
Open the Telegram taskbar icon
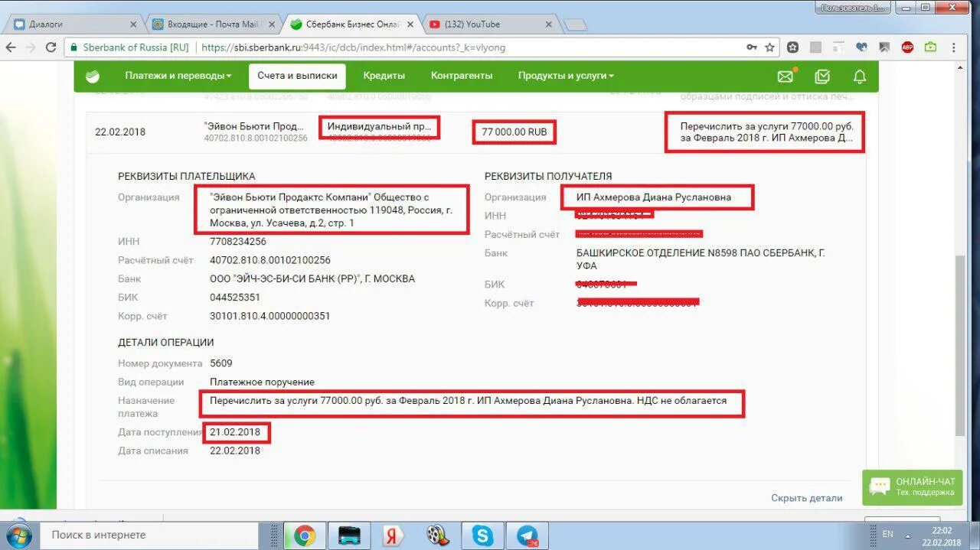528,535
